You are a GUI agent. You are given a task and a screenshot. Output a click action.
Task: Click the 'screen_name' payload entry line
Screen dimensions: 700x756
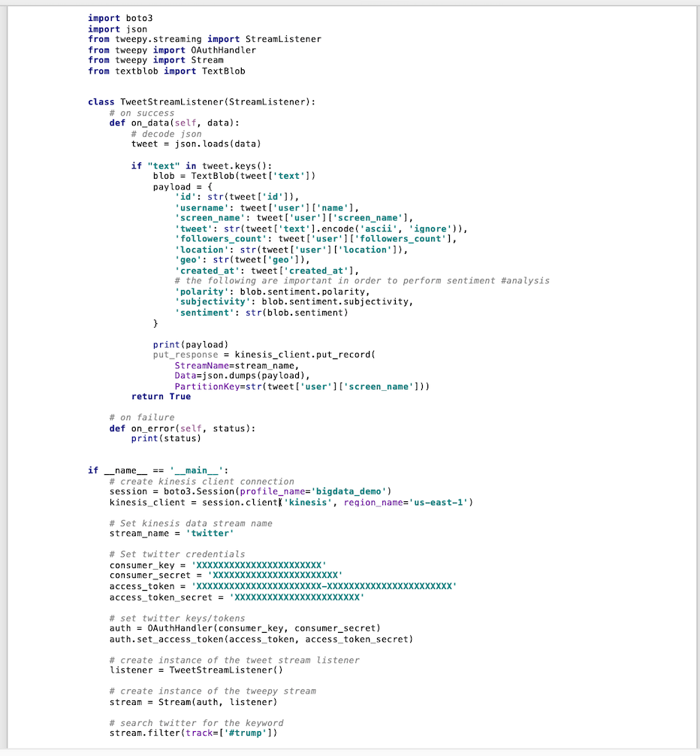pos(294,218)
